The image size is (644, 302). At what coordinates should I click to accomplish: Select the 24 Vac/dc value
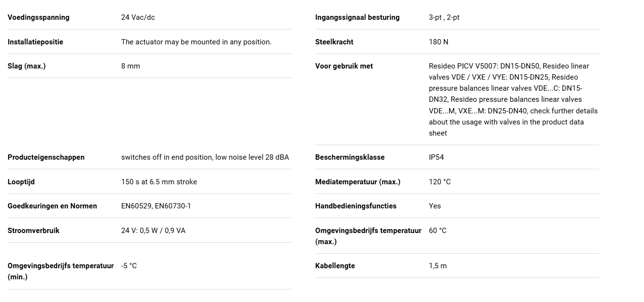click(138, 17)
